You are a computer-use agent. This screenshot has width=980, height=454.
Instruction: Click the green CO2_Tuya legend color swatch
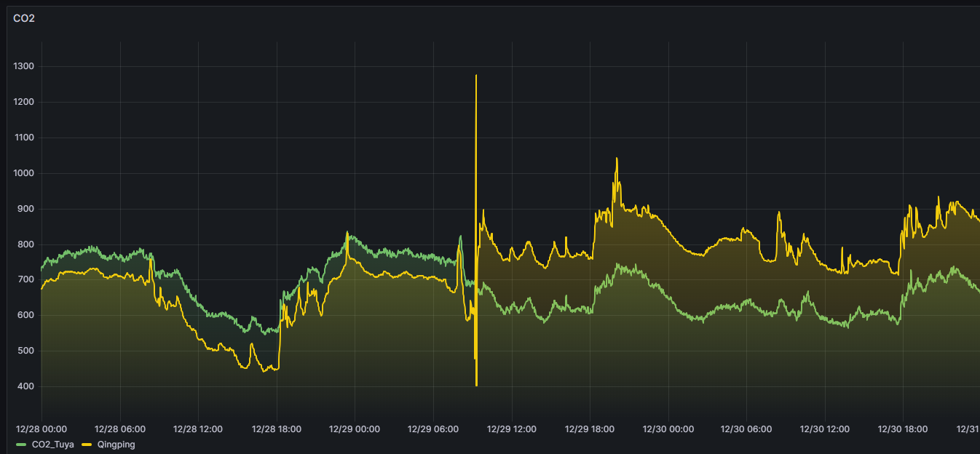(21, 444)
